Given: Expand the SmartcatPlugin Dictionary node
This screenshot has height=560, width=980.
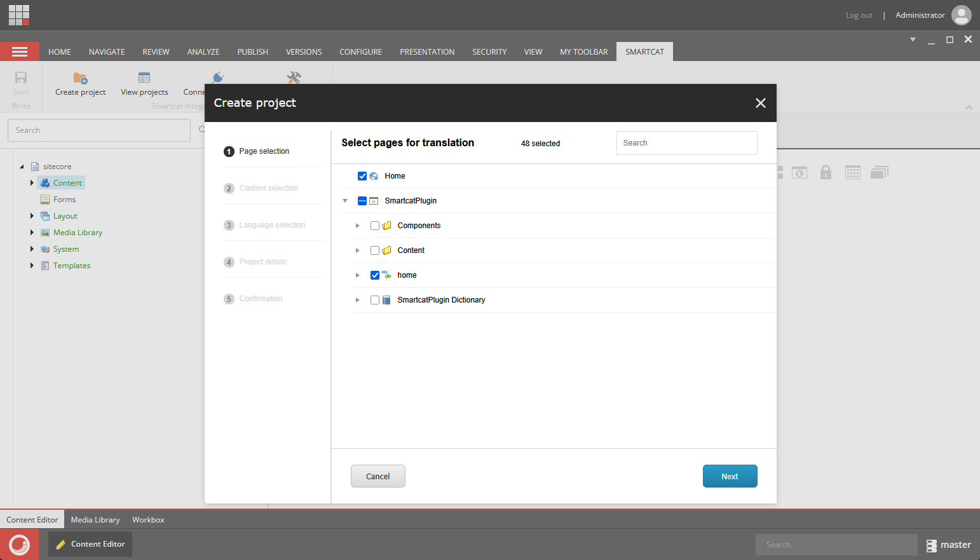Looking at the screenshot, I should [358, 300].
